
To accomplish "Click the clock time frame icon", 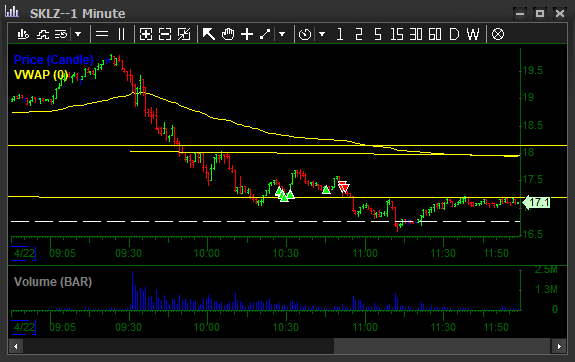I will pyautogui.click(x=305, y=34).
